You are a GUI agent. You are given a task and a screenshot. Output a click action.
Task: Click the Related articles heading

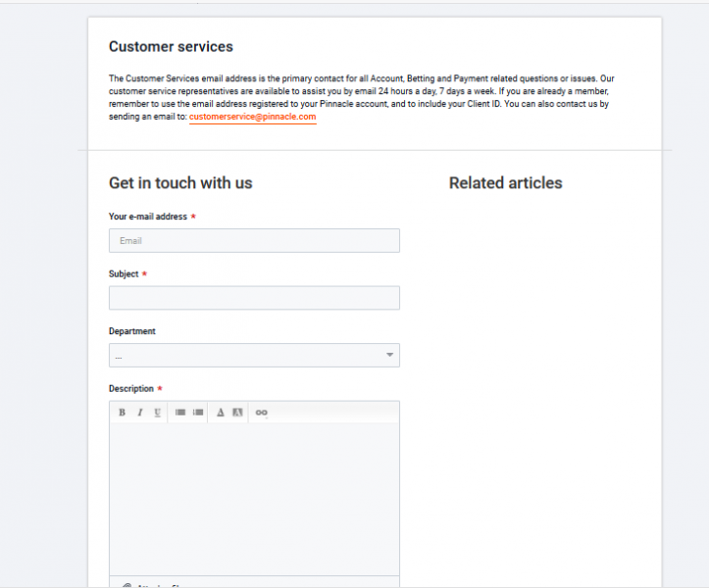tap(506, 183)
